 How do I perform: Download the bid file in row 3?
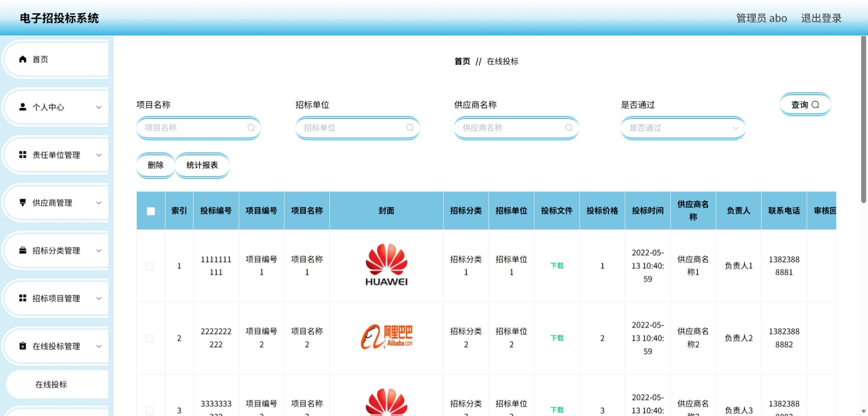pos(557,410)
